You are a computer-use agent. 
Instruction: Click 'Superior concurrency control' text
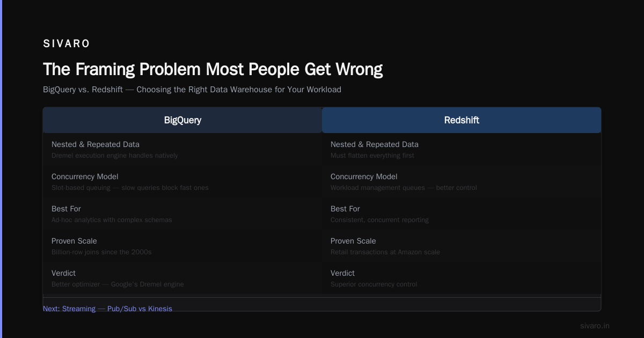click(374, 284)
